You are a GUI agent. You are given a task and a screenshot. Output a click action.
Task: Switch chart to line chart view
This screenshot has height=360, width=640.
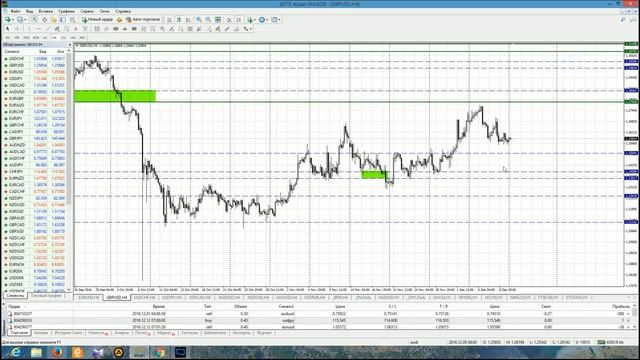(x=188, y=20)
